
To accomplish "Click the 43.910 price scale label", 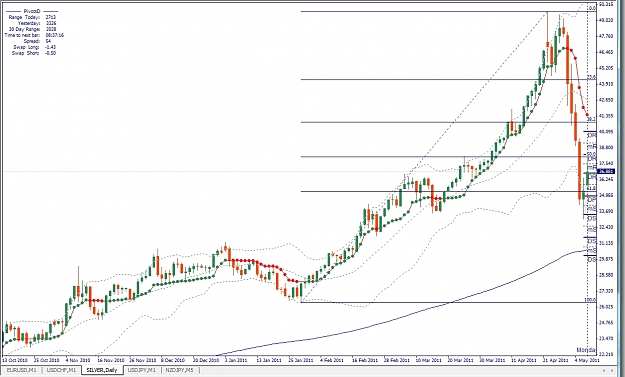I will click(x=606, y=84).
